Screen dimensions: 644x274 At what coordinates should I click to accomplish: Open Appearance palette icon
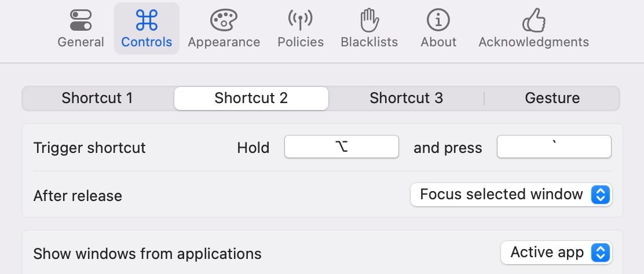224,20
